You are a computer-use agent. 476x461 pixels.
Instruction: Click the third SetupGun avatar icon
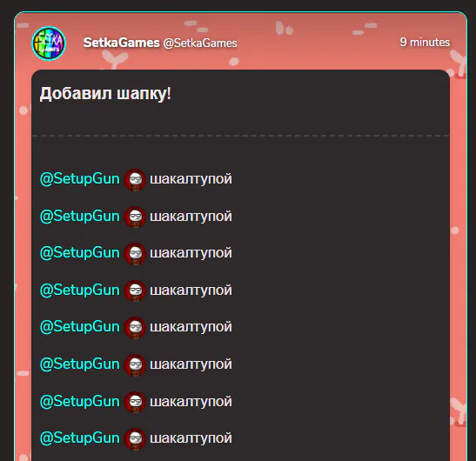click(x=135, y=254)
